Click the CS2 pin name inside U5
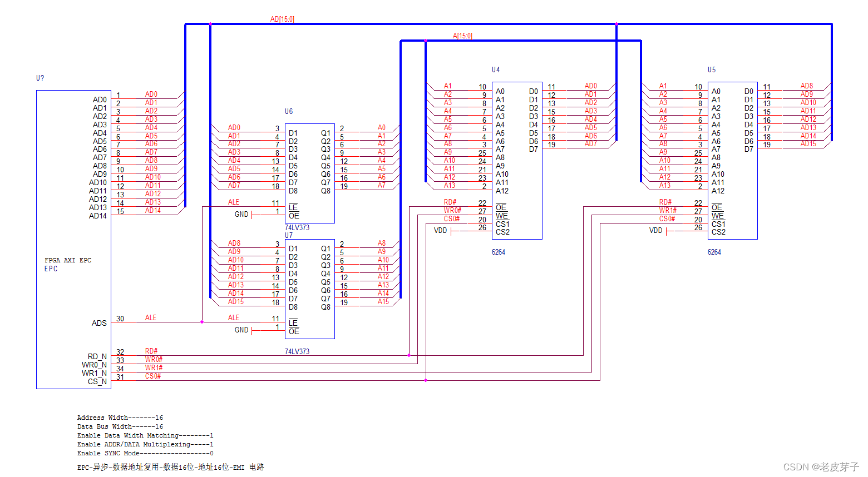The image size is (868, 477). (718, 232)
